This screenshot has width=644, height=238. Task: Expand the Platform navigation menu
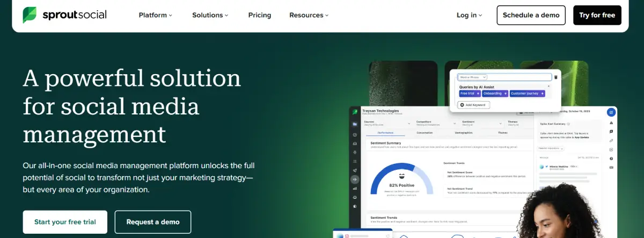(x=155, y=15)
